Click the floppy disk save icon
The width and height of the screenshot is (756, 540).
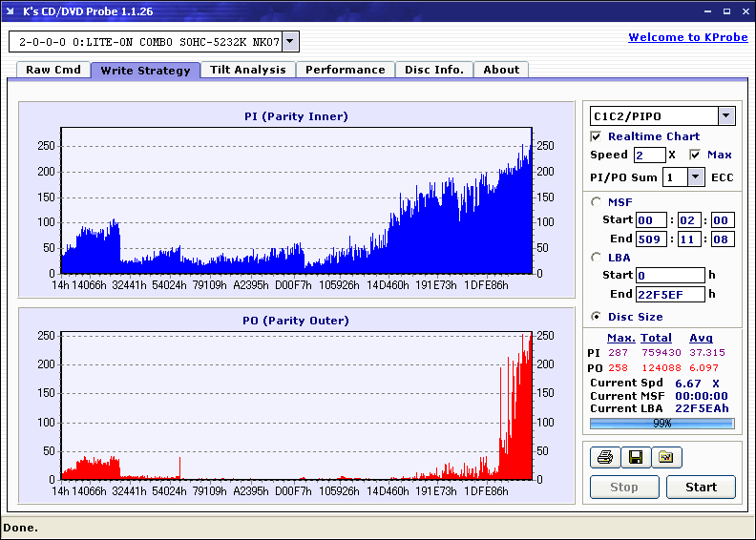[636, 457]
